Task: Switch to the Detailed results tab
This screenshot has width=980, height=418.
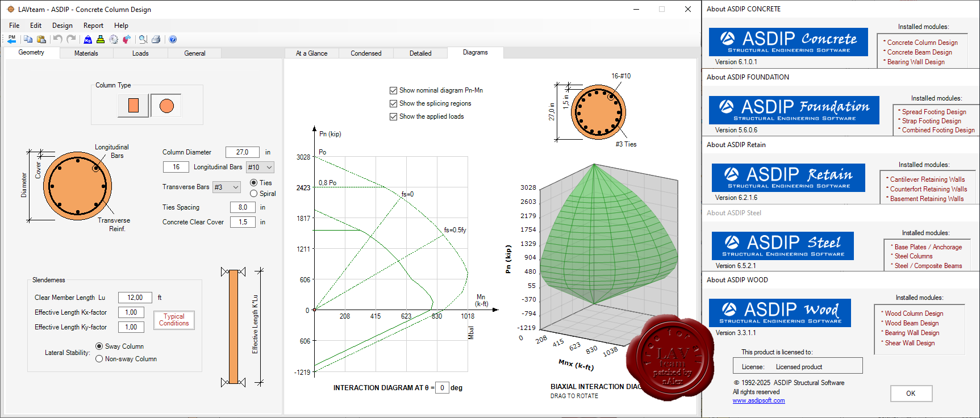Action: 420,53
